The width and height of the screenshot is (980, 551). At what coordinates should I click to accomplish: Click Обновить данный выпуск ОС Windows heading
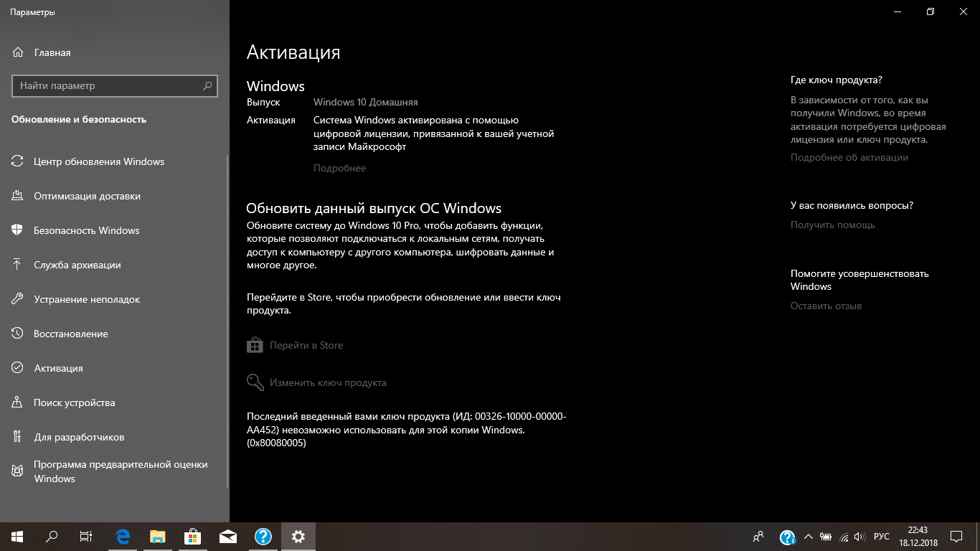point(374,209)
